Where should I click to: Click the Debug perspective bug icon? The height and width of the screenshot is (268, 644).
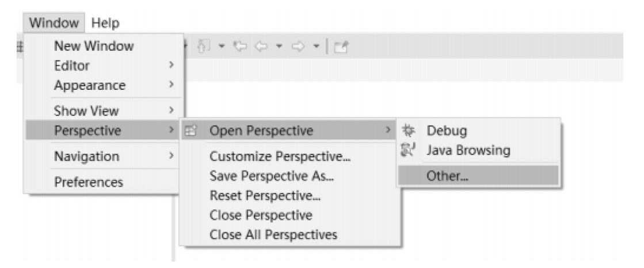410,131
